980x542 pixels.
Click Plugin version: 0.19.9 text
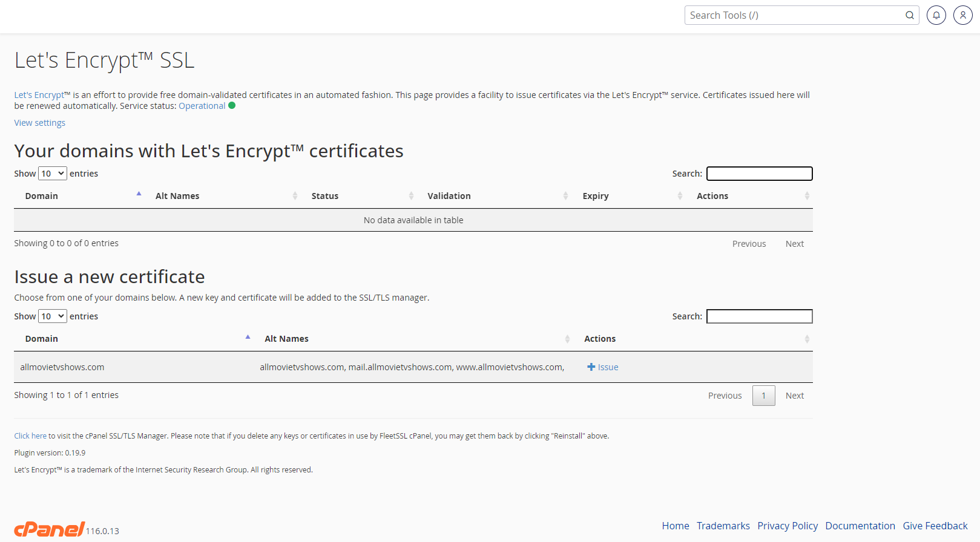click(x=50, y=452)
